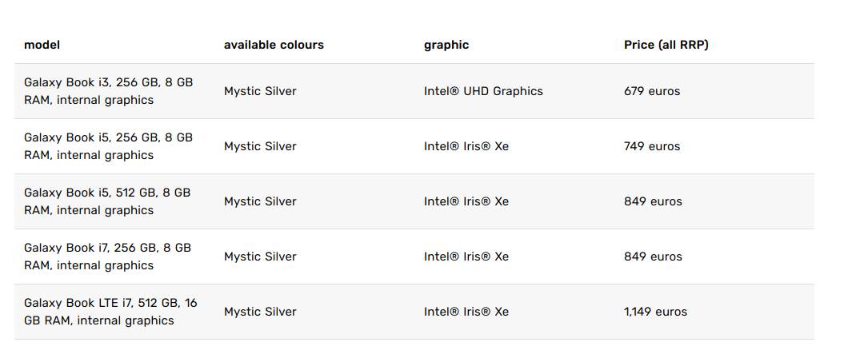The height and width of the screenshot is (362, 868).
Task: Click Mystic Silver in the Galaxy Book i3 row
Action: click(260, 91)
